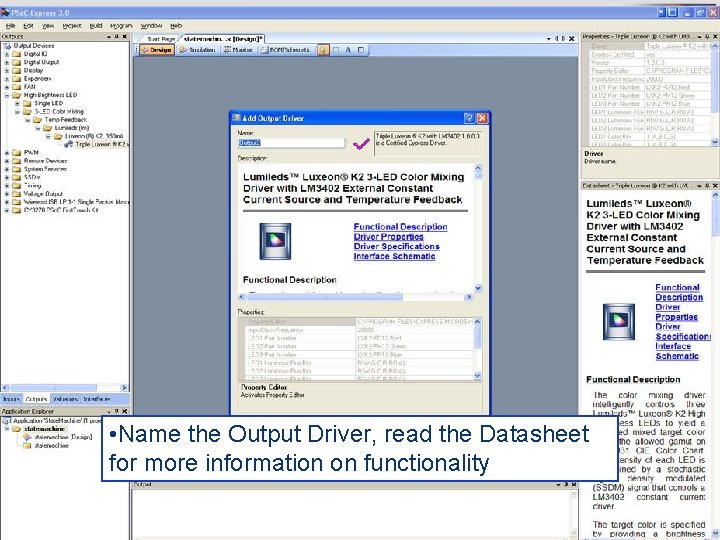
Task: Open Interface Schematic link in dialog
Action: pos(394,256)
